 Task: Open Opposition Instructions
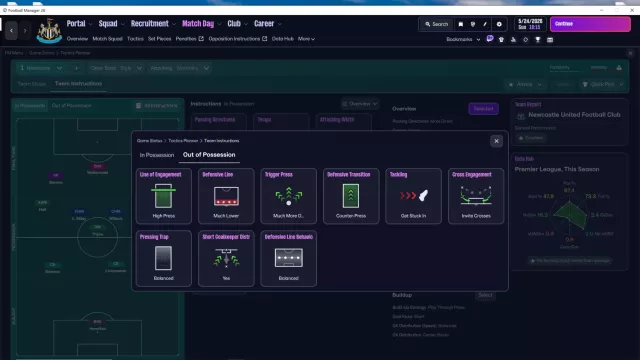coord(238,39)
